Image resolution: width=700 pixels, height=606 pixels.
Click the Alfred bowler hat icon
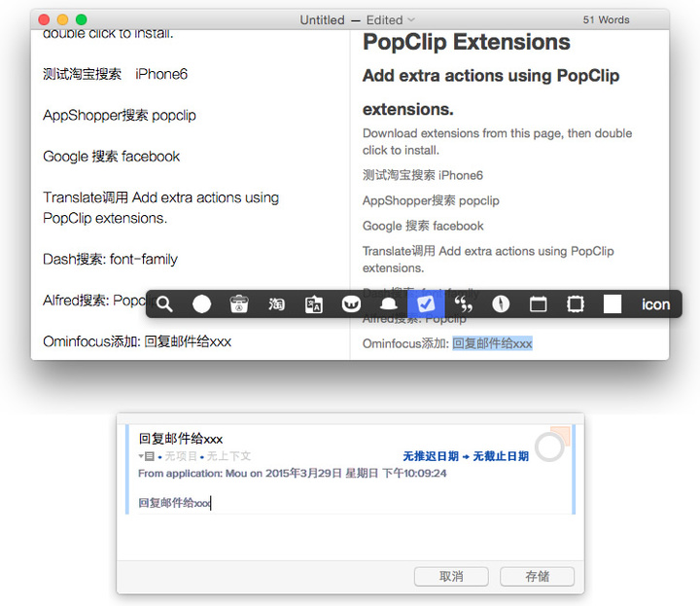point(388,304)
